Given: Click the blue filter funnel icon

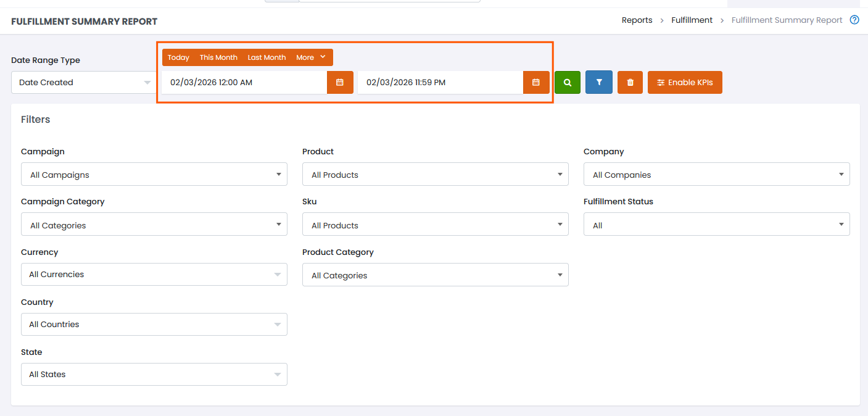Looking at the screenshot, I should coord(598,83).
